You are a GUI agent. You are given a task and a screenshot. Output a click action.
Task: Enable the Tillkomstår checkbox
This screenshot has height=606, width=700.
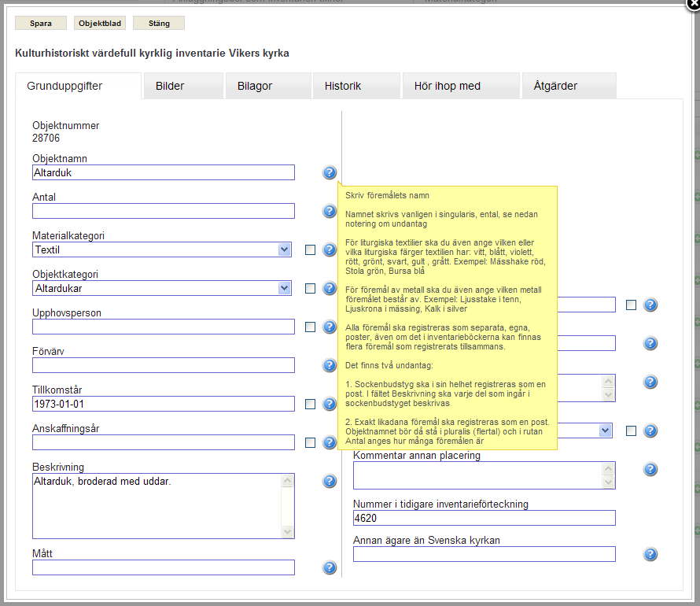(310, 405)
